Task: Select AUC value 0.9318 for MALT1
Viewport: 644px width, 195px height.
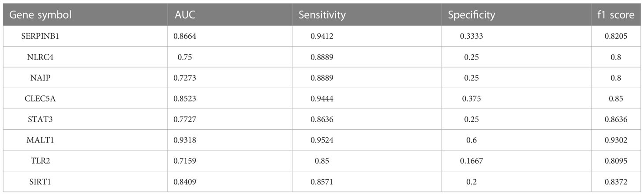Action: tap(184, 140)
